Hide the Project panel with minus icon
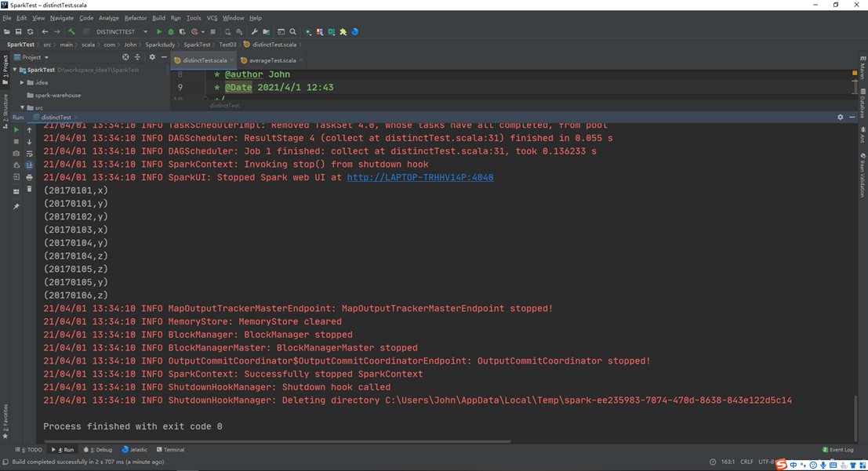The height and width of the screenshot is (471, 868). tap(164, 57)
